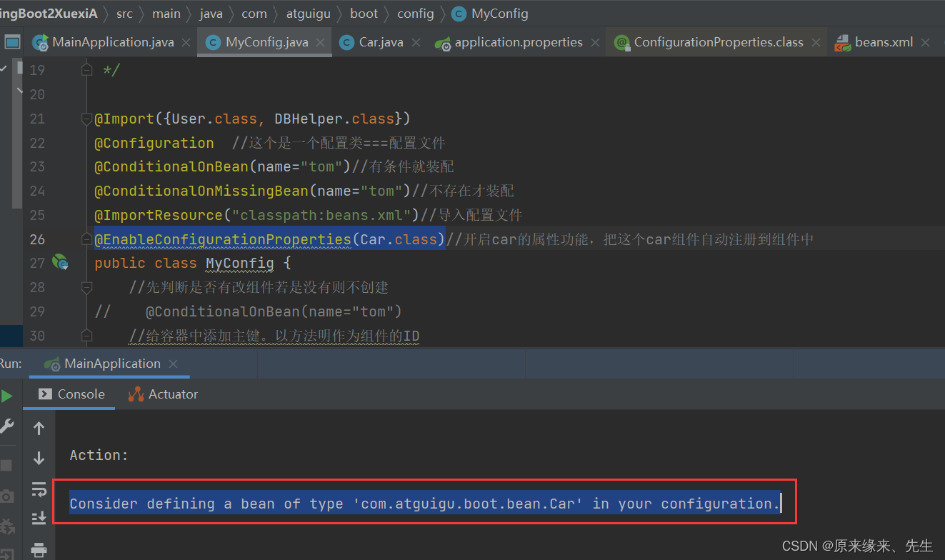
Task: Click the project tool window icon
Action: coord(12,42)
